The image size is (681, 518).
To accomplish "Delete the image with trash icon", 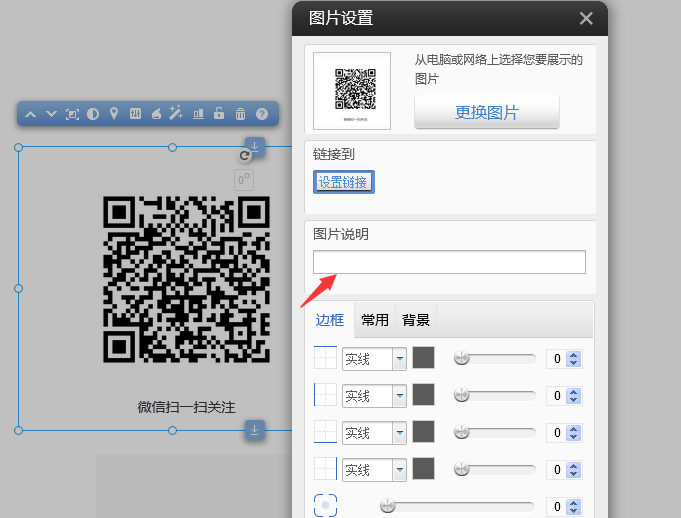I will coord(240,114).
